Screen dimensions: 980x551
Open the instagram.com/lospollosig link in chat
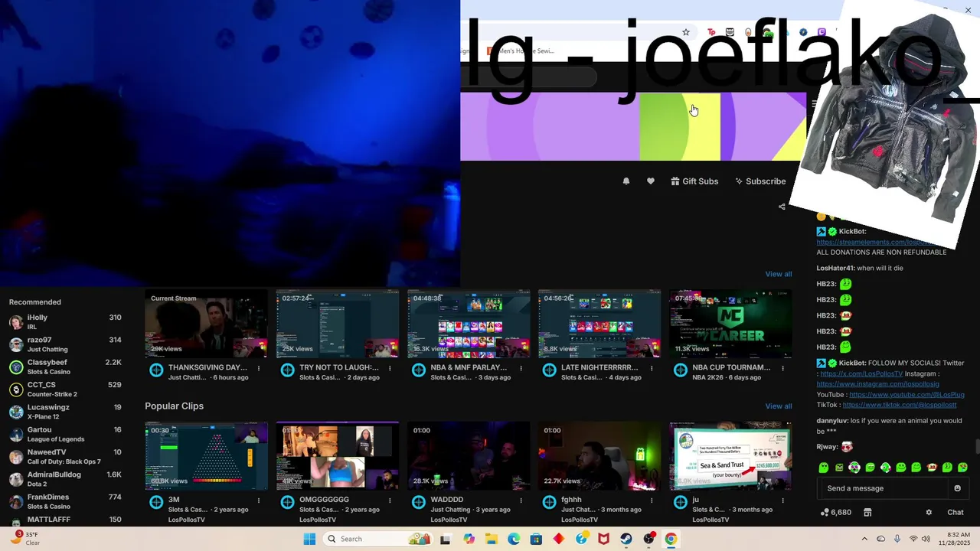click(877, 384)
